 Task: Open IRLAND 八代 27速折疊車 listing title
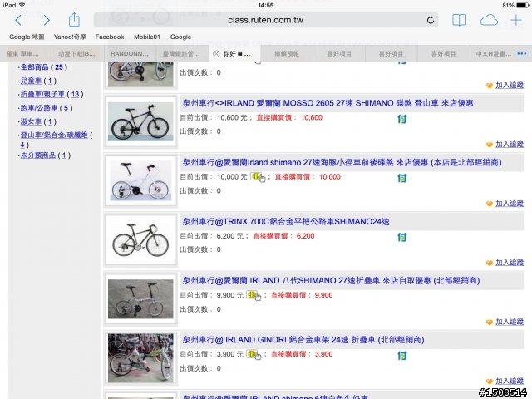(x=331, y=281)
